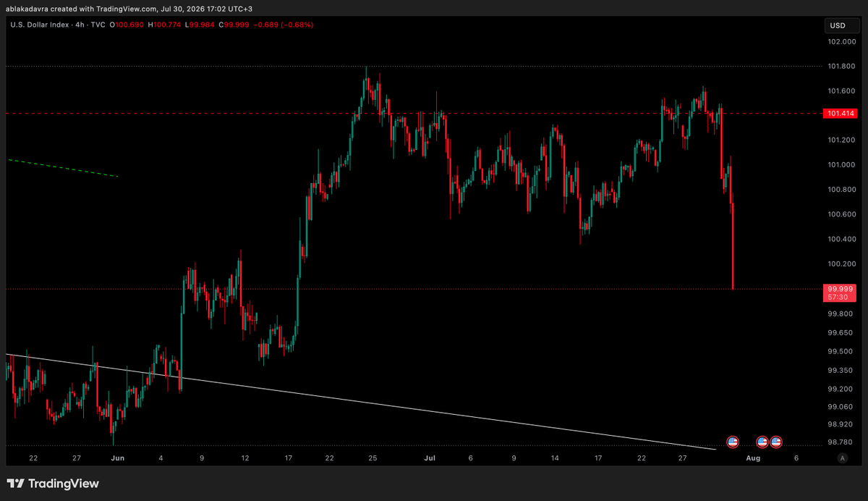Click the 98.780 price axis label
Viewport: 868px width, 501px height.
[839, 442]
